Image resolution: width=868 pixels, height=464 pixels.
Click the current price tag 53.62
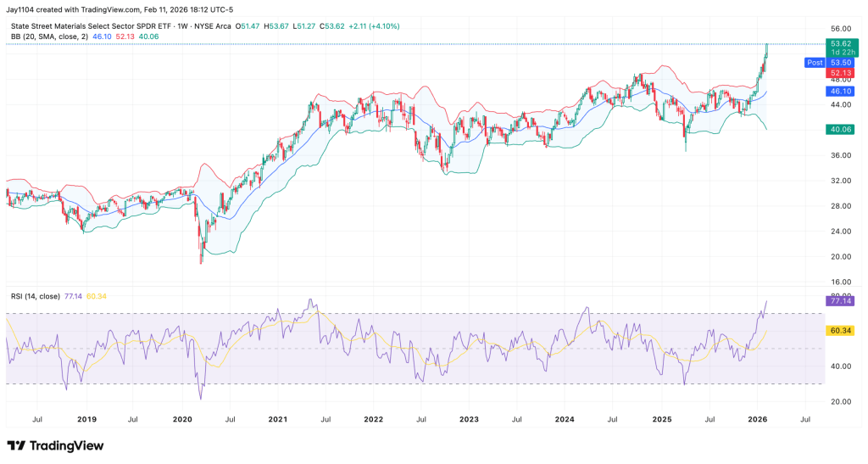pyautogui.click(x=840, y=42)
